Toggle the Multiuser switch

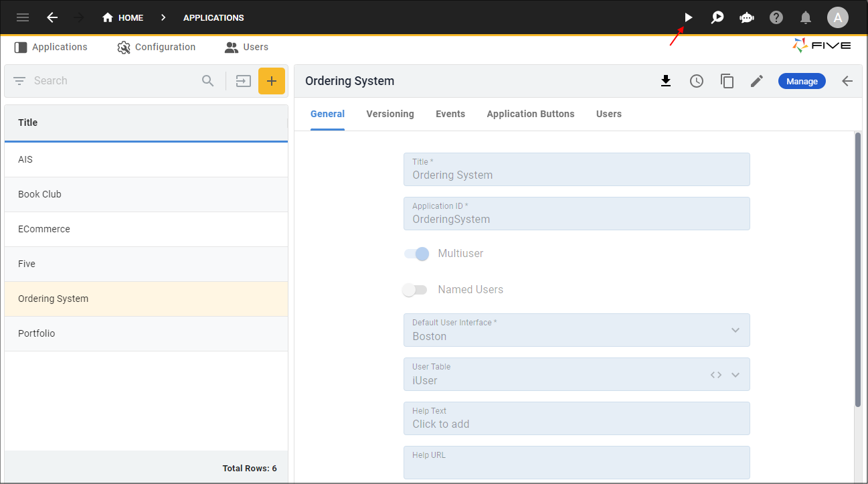(x=416, y=254)
